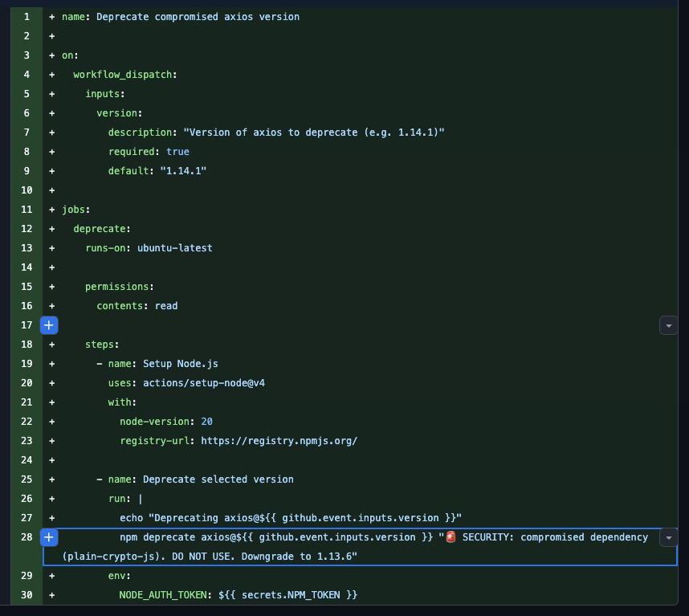Image resolution: width=689 pixels, height=616 pixels.
Task: Click the "steps:" key
Action: pos(102,345)
